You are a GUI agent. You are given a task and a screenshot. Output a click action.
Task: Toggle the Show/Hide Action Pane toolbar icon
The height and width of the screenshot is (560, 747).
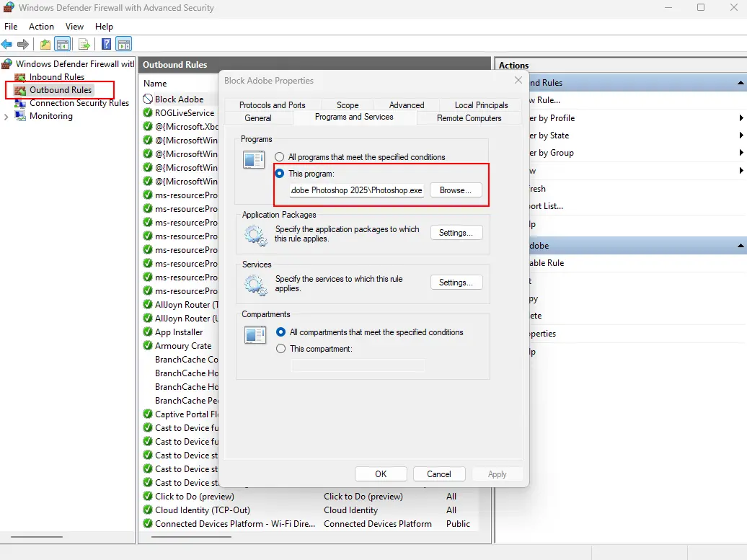tap(124, 44)
